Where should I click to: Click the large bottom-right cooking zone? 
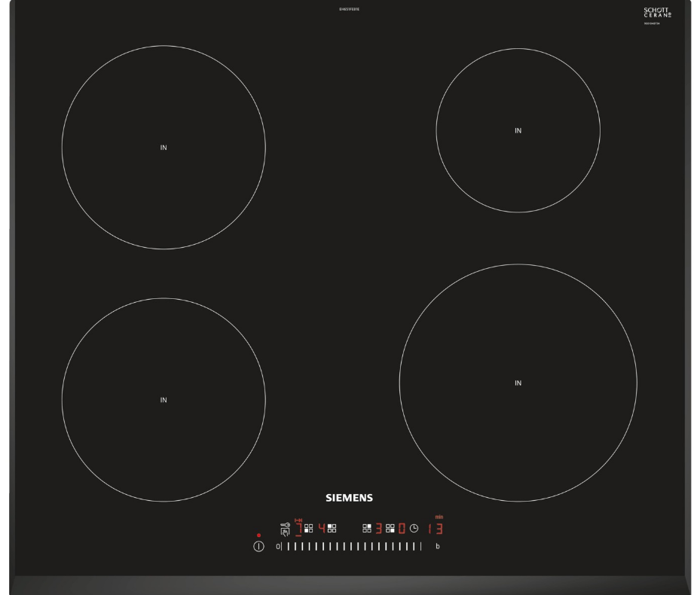click(x=518, y=383)
